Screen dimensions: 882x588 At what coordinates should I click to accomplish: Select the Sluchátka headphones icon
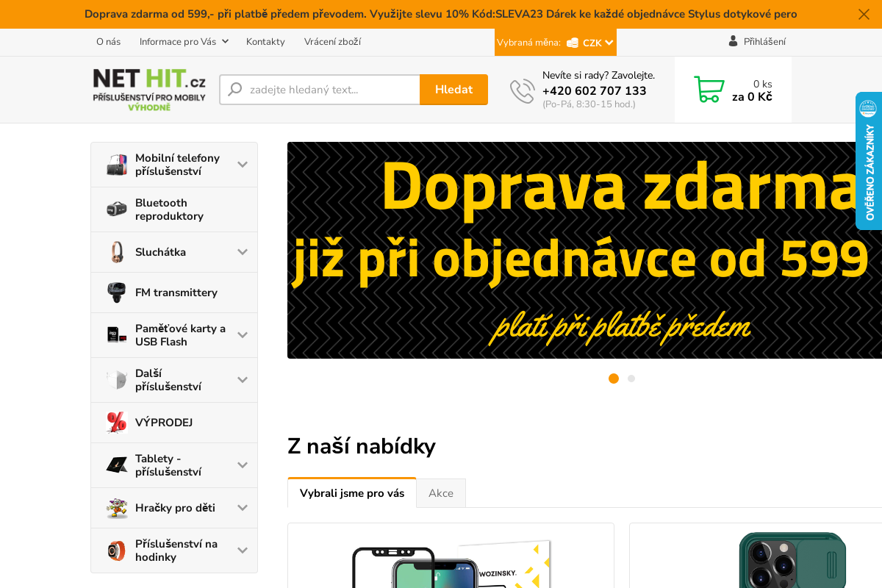pos(115,251)
